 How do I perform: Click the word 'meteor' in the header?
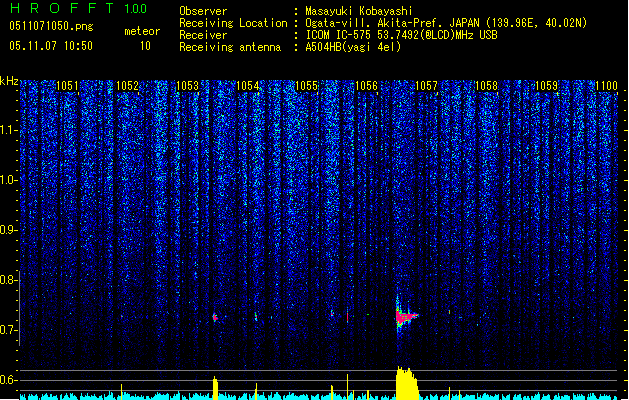point(142,31)
